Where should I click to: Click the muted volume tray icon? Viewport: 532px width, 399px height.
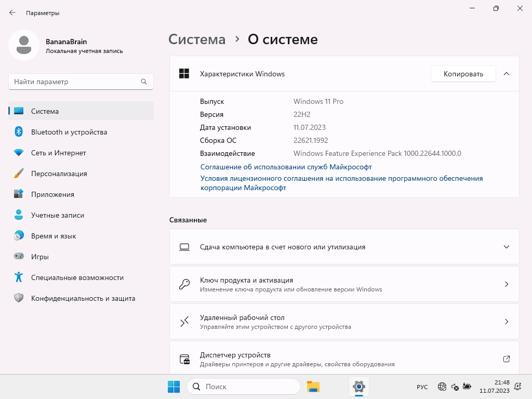[x=455, y=387]
